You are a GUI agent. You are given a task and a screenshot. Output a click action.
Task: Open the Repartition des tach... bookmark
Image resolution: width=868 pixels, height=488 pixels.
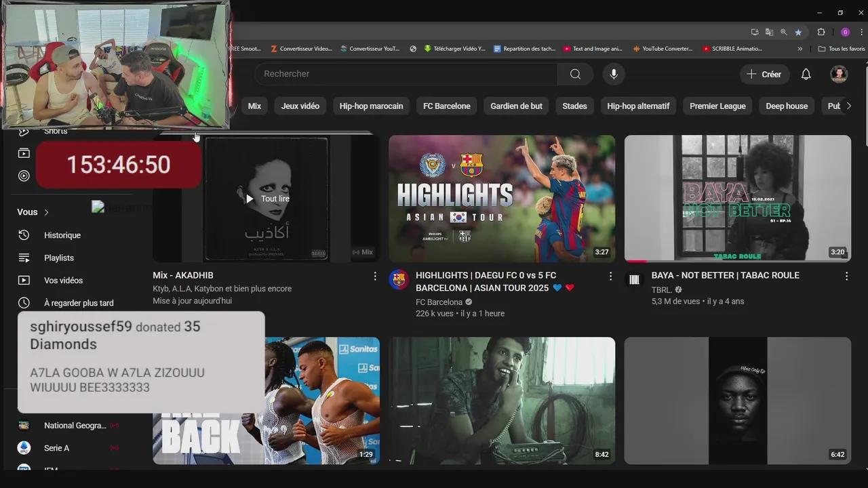[525, 49]
